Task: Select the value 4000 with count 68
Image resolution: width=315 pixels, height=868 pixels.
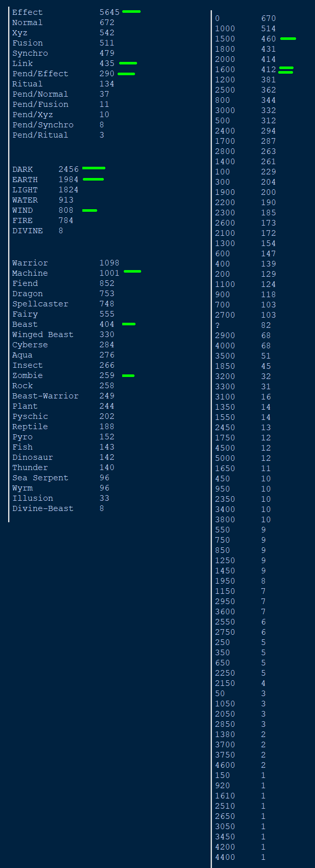Action: point(225,346)
